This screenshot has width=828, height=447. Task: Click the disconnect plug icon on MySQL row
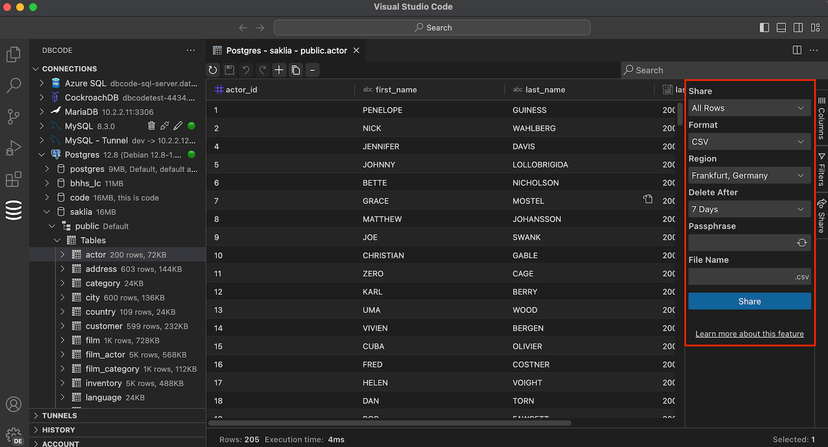[x=165, y=126]
